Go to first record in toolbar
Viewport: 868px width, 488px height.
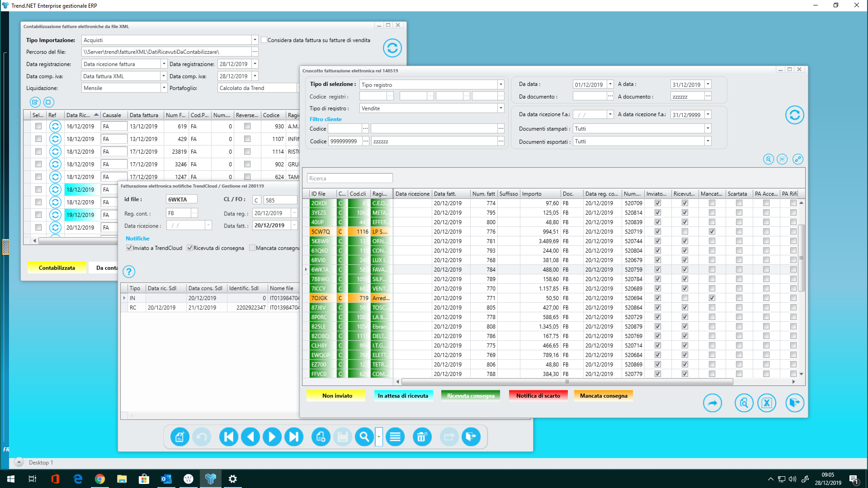pos(229,437)
